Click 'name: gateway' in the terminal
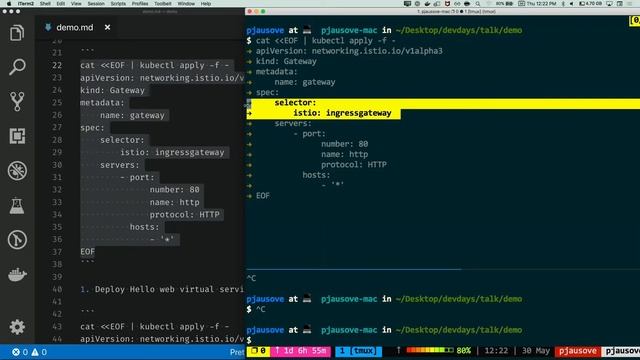This screenshot has height=360, width=640. point(304,82)
